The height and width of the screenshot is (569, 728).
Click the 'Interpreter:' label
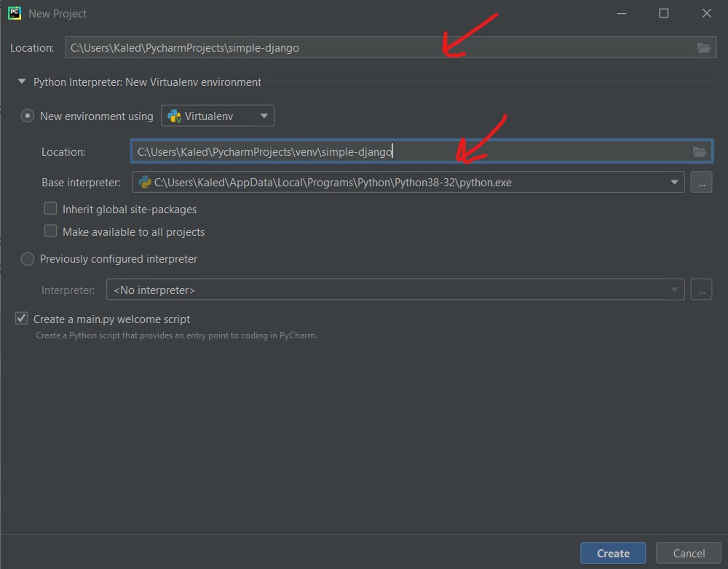pos(68,290)
